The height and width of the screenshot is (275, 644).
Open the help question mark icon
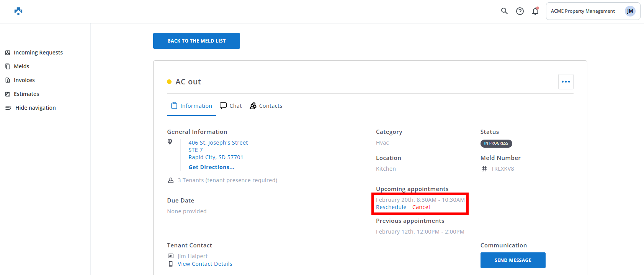(520, 11)
